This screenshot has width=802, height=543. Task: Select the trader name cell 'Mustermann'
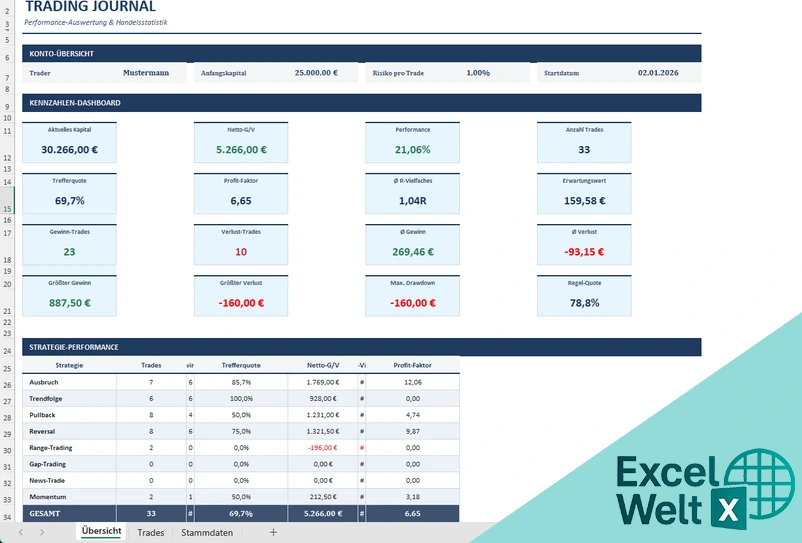coord(146,73)
